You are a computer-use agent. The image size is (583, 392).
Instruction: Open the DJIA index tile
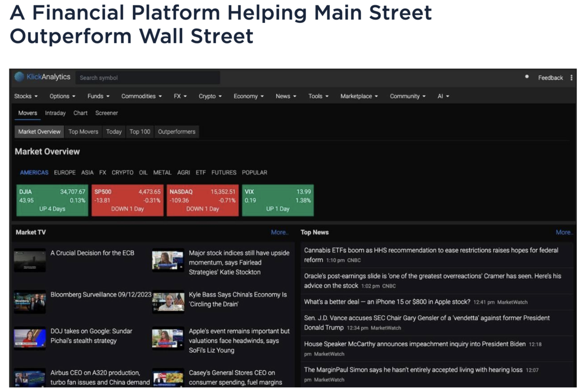click(x=52, y=200)
